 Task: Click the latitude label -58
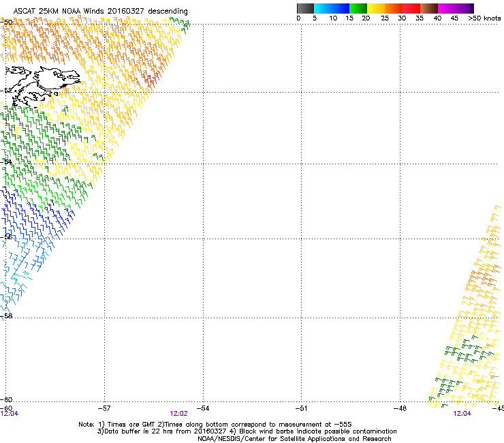coord(6,316)
